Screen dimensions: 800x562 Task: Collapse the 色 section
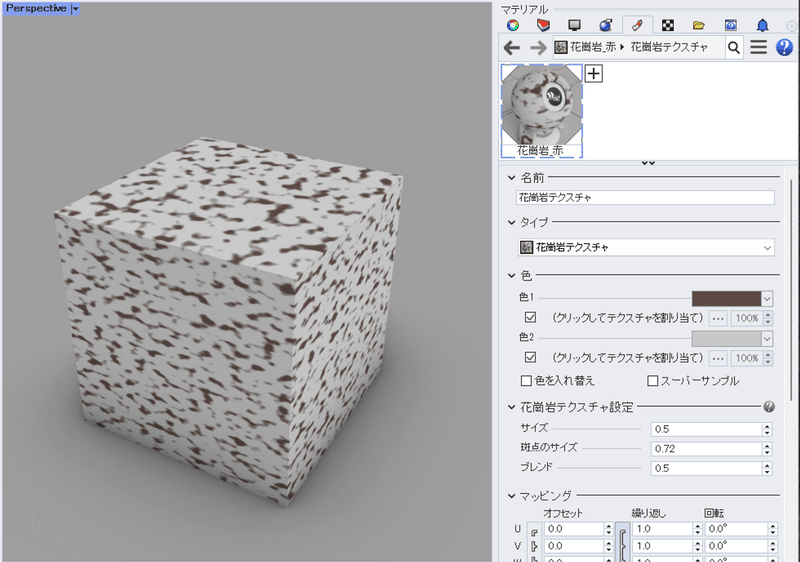512,275
